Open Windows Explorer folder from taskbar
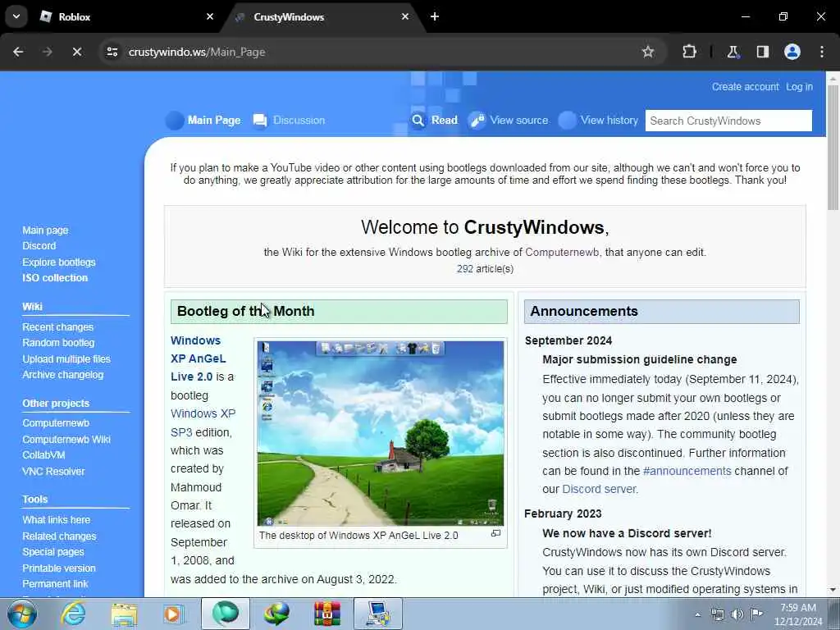The height and width of the screenshot is (630, 840). pos(124,614)
